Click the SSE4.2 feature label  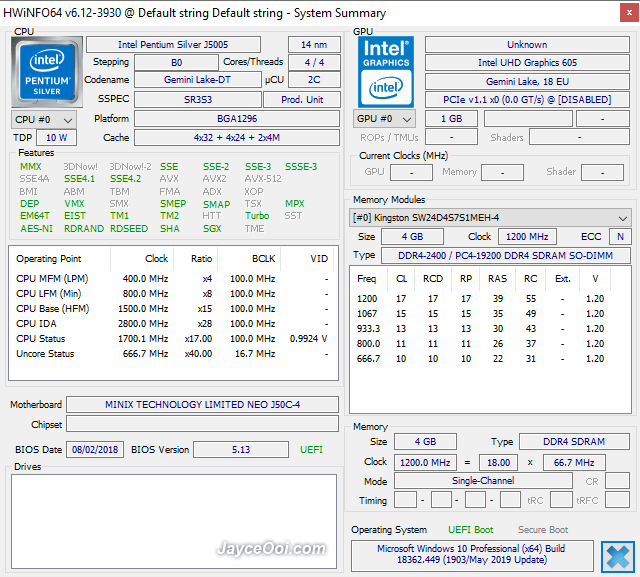[x=125, y=179]
